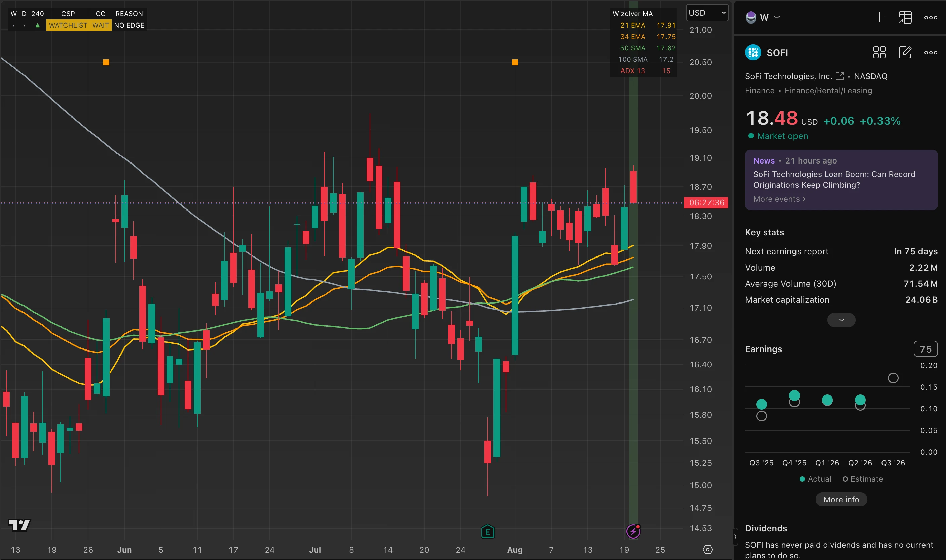Open the W watchlist dropdown
Viewport: 946px width, 560px height.
tap(769, 17)
